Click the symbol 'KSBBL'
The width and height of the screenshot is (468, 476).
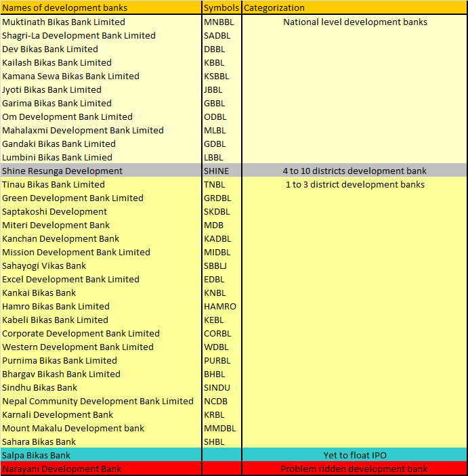[221, 77]
